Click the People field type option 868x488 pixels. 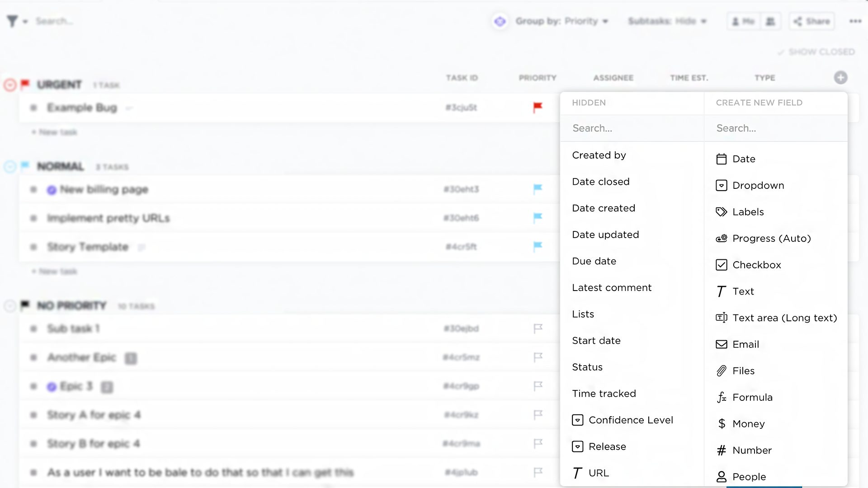(749, 476)
